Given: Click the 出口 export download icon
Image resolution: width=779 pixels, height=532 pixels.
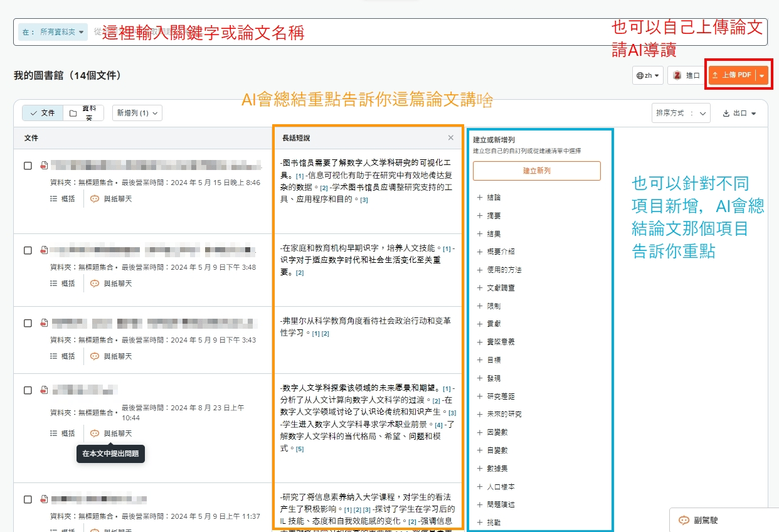Looking at the screenshot, I should pyautogui.click(x=726, y=114).
